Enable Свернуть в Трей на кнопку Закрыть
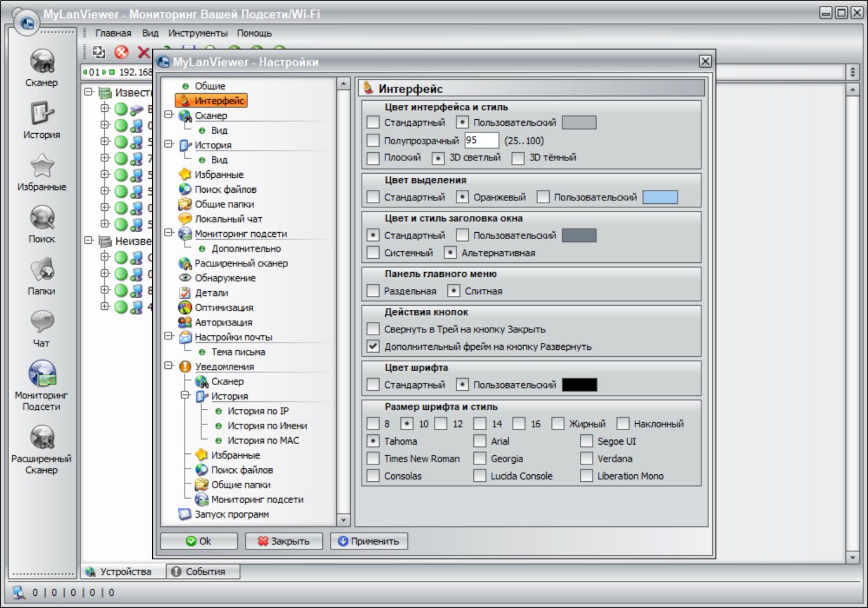Screen dimensions: 868x608 pos(373,329)
